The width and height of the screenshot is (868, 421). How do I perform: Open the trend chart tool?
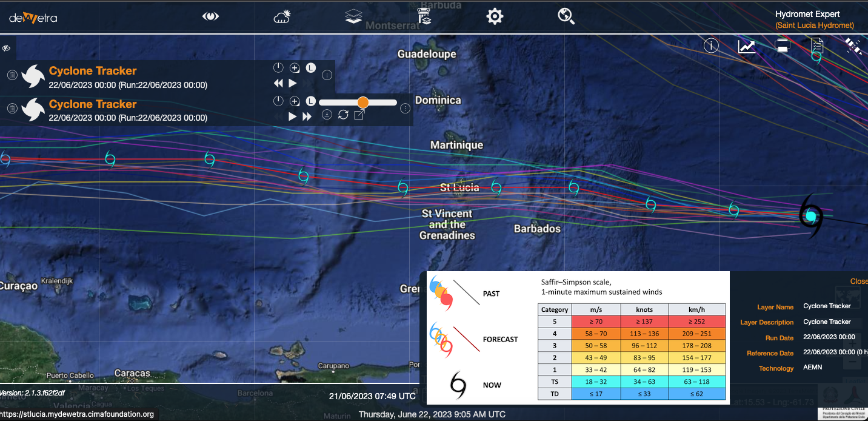[x=746, y=46]
